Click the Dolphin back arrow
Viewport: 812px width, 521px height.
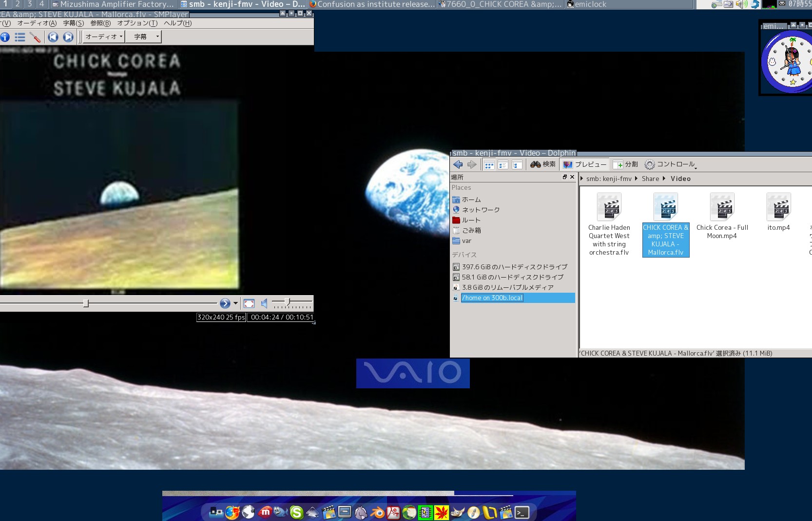tap(458, 165)
